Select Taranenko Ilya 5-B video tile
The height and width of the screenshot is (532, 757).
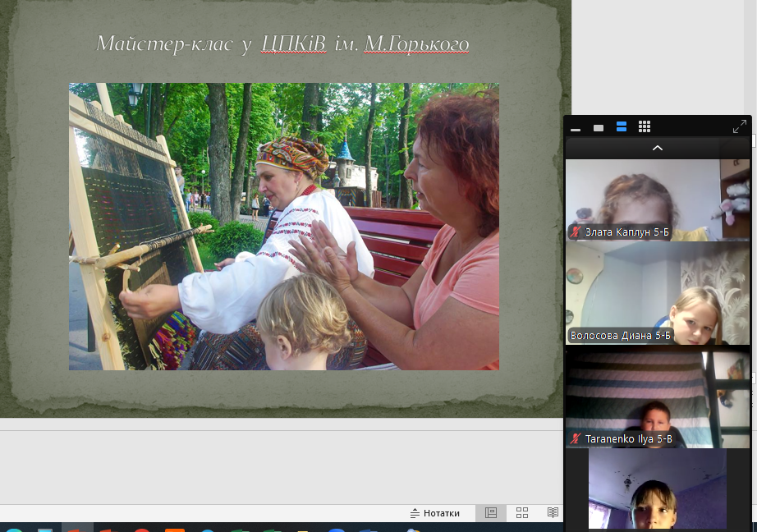[x=658, y=397]
